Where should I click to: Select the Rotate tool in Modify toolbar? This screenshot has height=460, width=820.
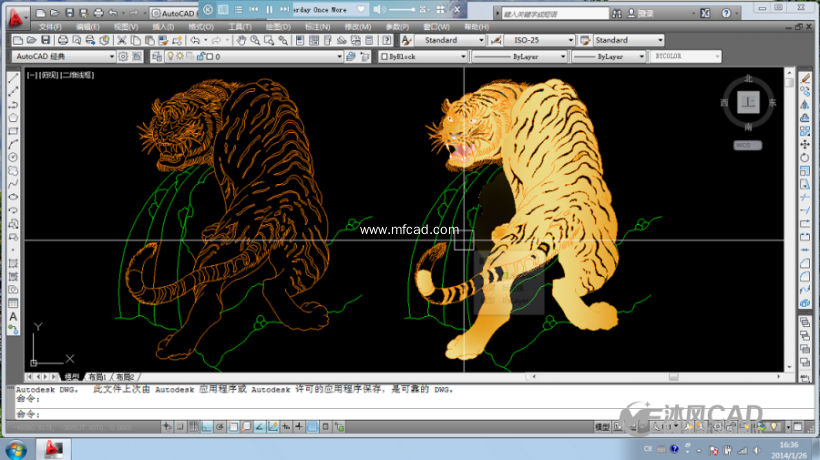[x=805, y=157]
